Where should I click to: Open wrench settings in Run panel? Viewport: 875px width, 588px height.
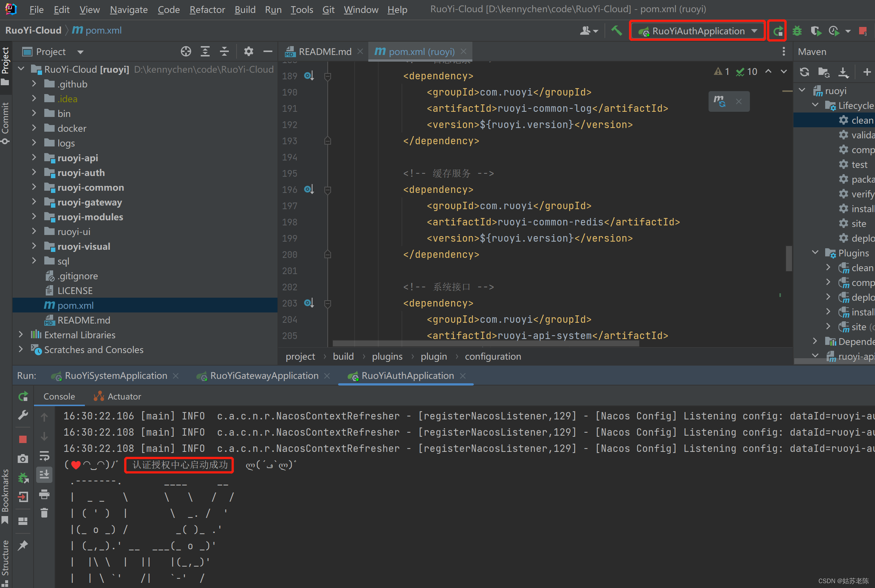[x=23, y=415]
